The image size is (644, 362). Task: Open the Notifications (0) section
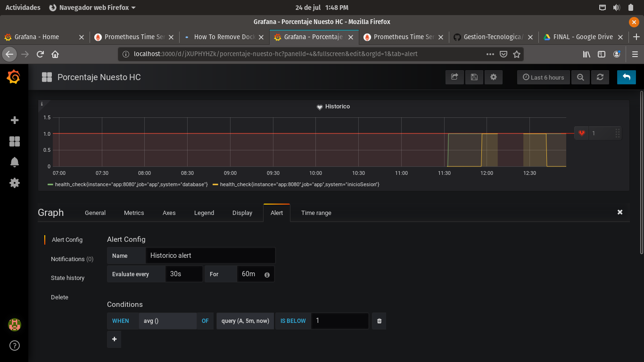coord(72,259)
